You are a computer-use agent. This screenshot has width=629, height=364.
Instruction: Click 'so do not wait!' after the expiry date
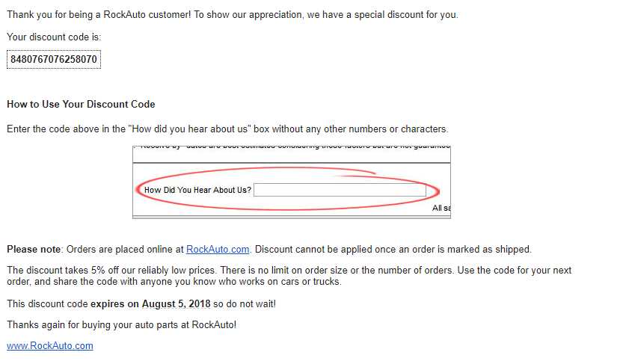tap(245, 304)
